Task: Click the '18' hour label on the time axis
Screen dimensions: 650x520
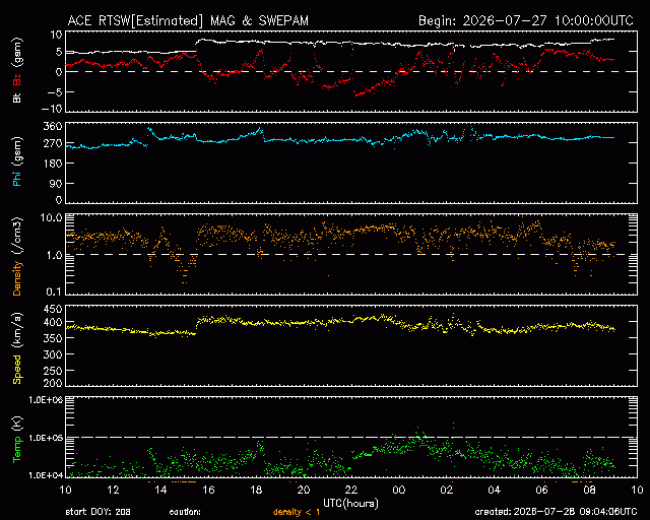Action: [x=256, y=490]
